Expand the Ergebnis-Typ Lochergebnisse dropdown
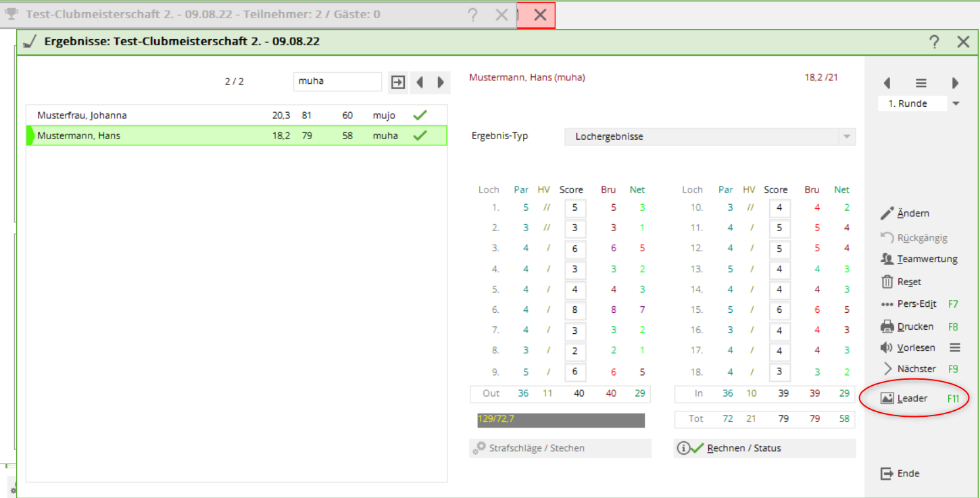980x498 pixels. pyautogui.click(x=846, y=137)
